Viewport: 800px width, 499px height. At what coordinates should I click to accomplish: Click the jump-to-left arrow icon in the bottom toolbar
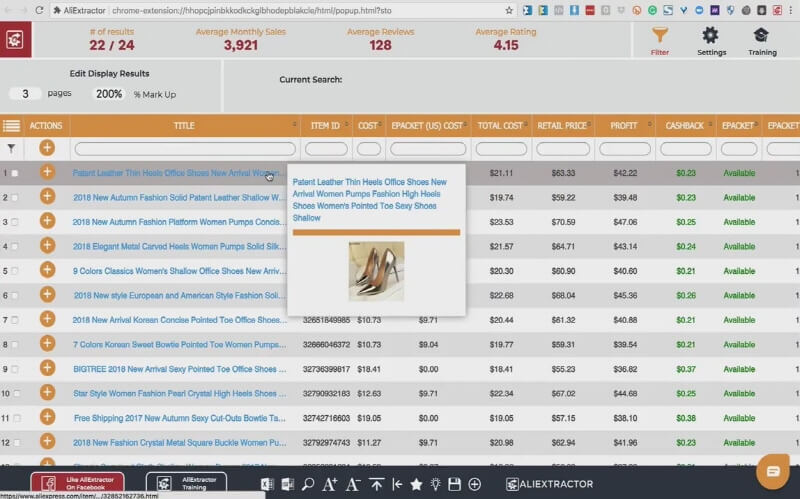coord(397,484)
